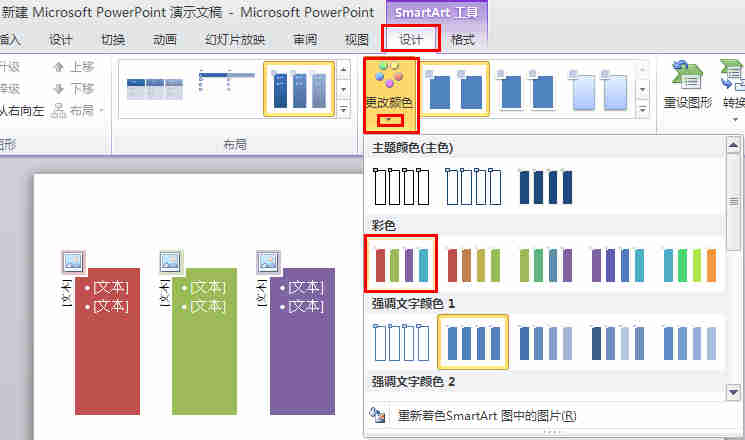Viewport: 745px width, 440px height.
Task: Choose third 彩色 green-to-purple scheme
Action: [545, 264]
